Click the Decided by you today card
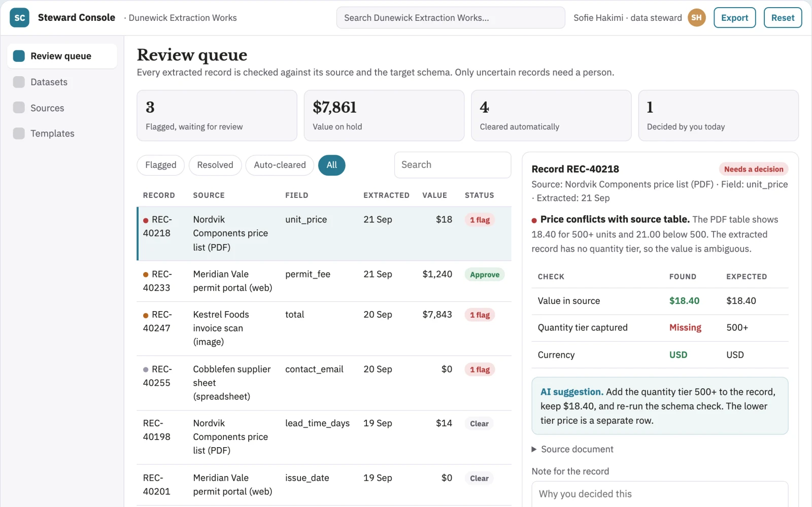The height and width of the screenshot is (507, 812). [718, 116]
